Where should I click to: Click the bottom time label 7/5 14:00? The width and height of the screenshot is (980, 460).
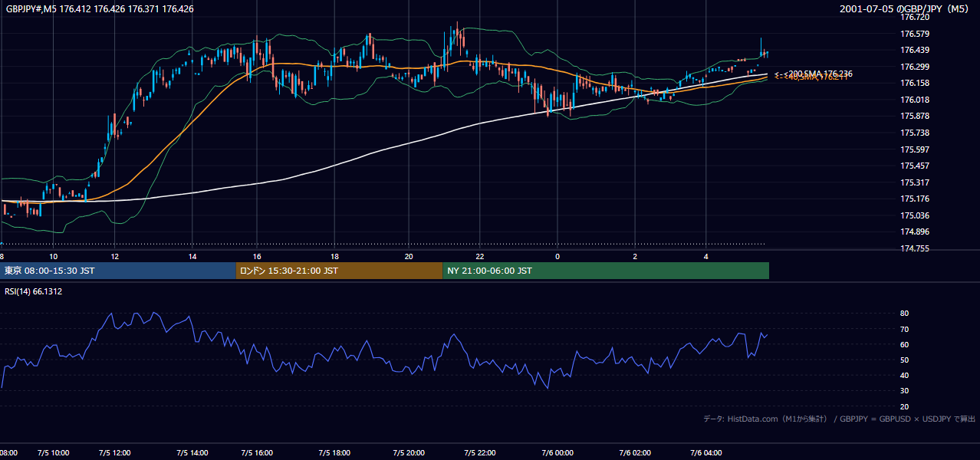click(x=192, y=453)
